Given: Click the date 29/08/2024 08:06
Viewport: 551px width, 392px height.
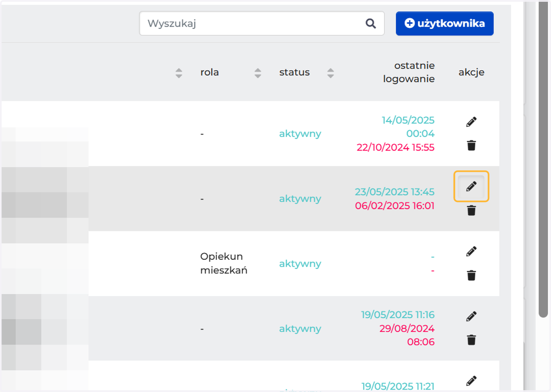Looking at the screenshot, I should coord(407,336).
